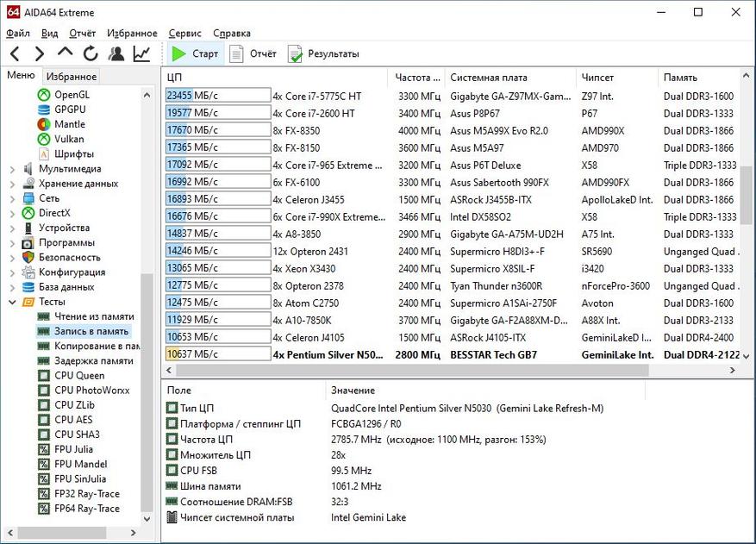Expand the Конфигурация node
Image resolution: width=756 pixels, height=544 pixels.
(12, 272)
